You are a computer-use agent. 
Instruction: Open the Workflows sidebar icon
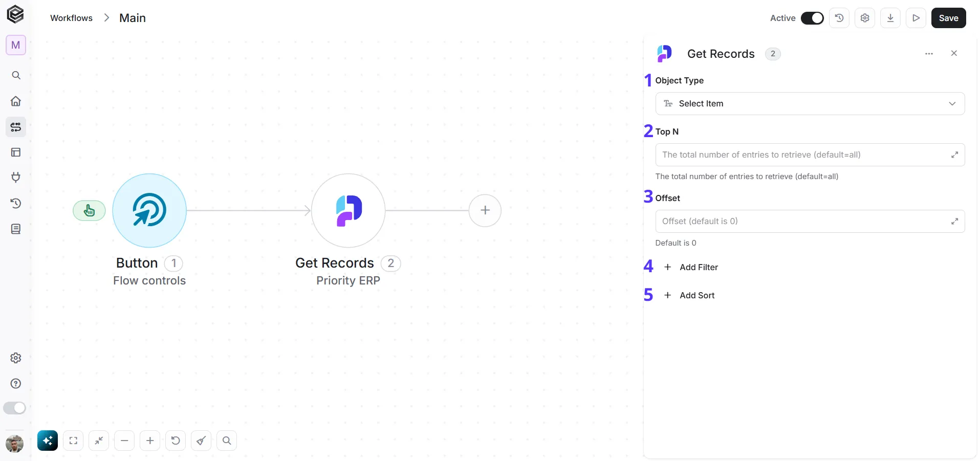click(x=16, y=126)
